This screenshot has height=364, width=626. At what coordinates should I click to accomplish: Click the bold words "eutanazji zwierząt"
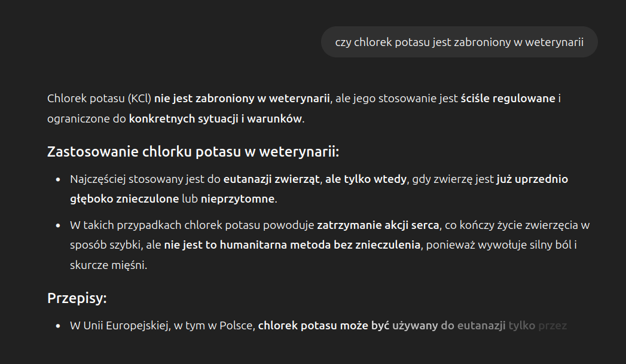[271, 179]
